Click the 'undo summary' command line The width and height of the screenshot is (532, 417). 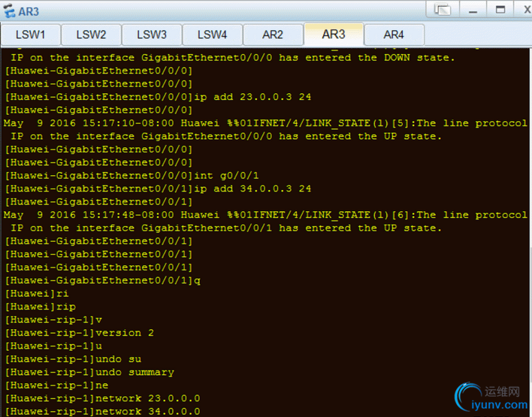pyautogui.click(x=89, y=372)
